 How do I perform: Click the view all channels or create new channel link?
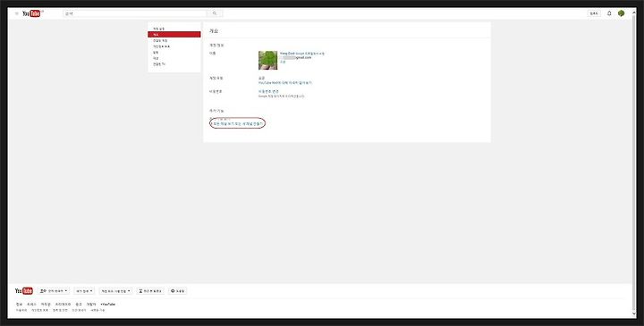coord(237,123)
